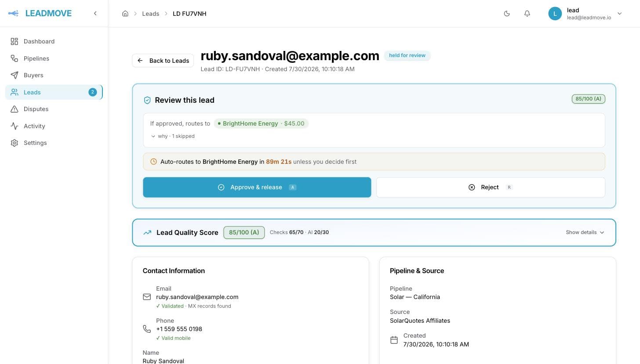Click the 85/100 (A) badge in review card
Screen dimensions: 640x364
[x=588, y=99]
